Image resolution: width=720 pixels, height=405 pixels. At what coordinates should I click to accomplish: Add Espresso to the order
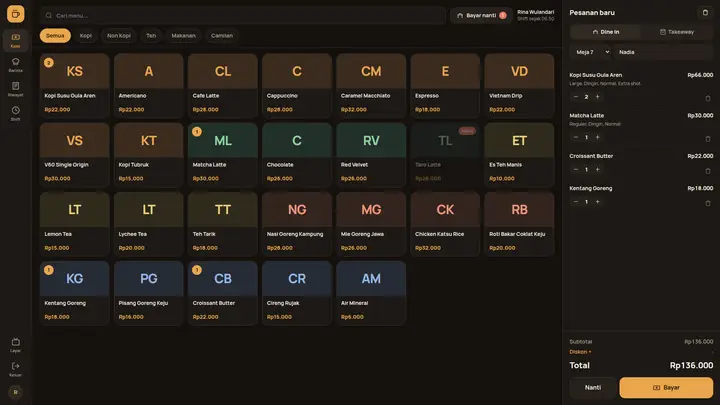pos(445,85)
